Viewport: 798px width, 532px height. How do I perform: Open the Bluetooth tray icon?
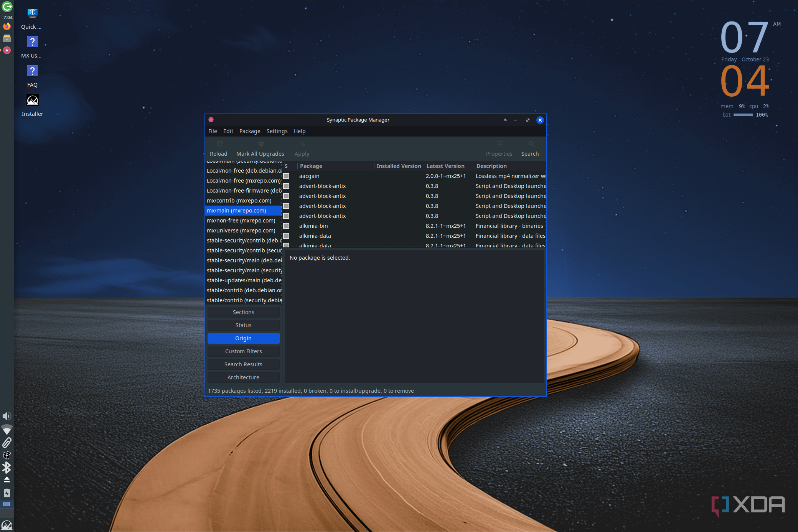(7, 468)
